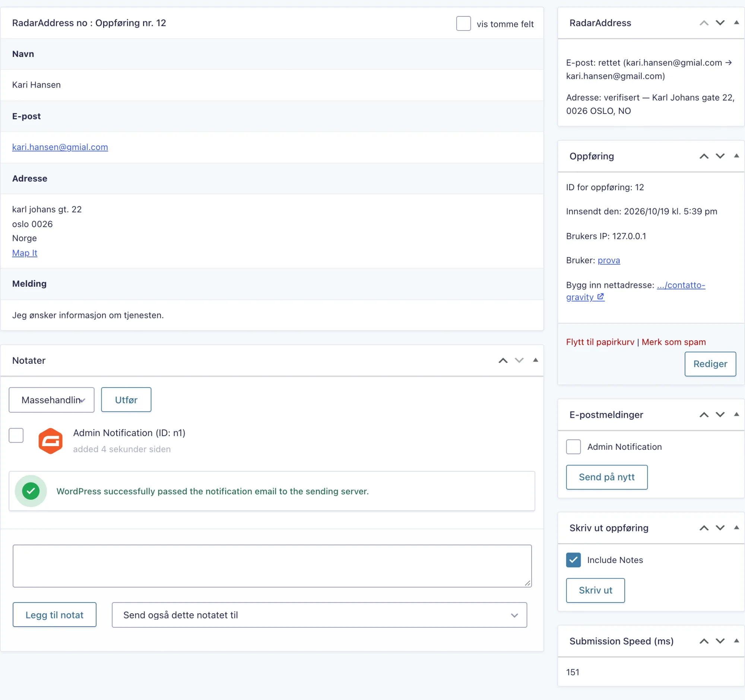
Task: Move Submission Speed panel up
Action: pos(704,641)
